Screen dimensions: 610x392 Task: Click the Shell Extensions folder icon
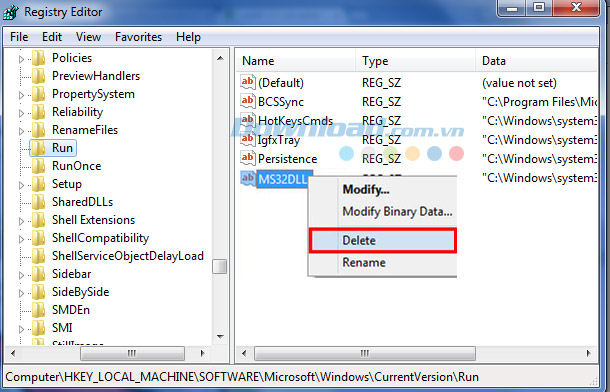click(x=39, y=220)
